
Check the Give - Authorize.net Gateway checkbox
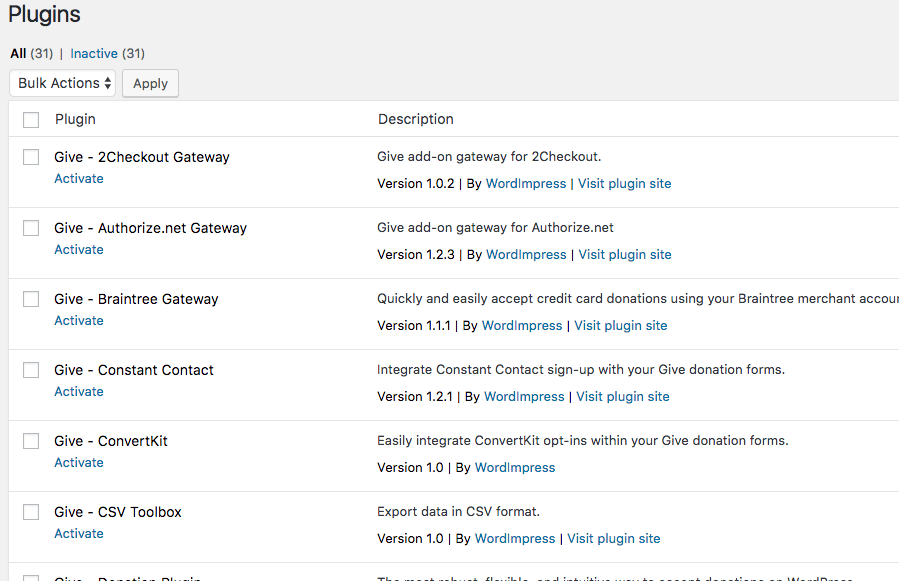point(31,228)
